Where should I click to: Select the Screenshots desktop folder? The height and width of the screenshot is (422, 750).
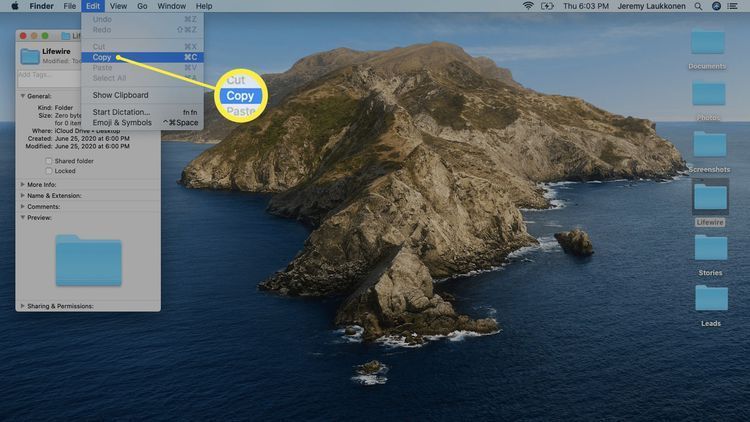710,145
